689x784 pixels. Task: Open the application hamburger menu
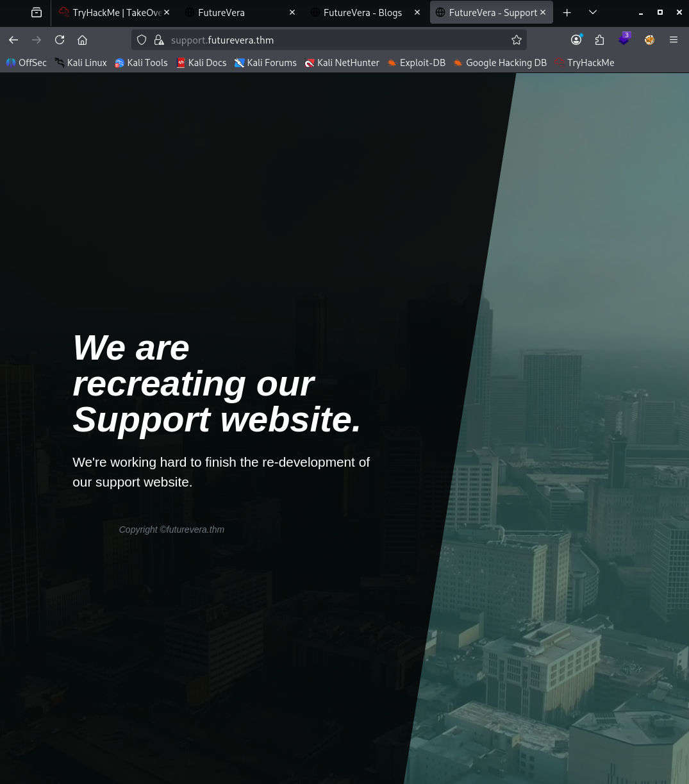tap(674, 40)
